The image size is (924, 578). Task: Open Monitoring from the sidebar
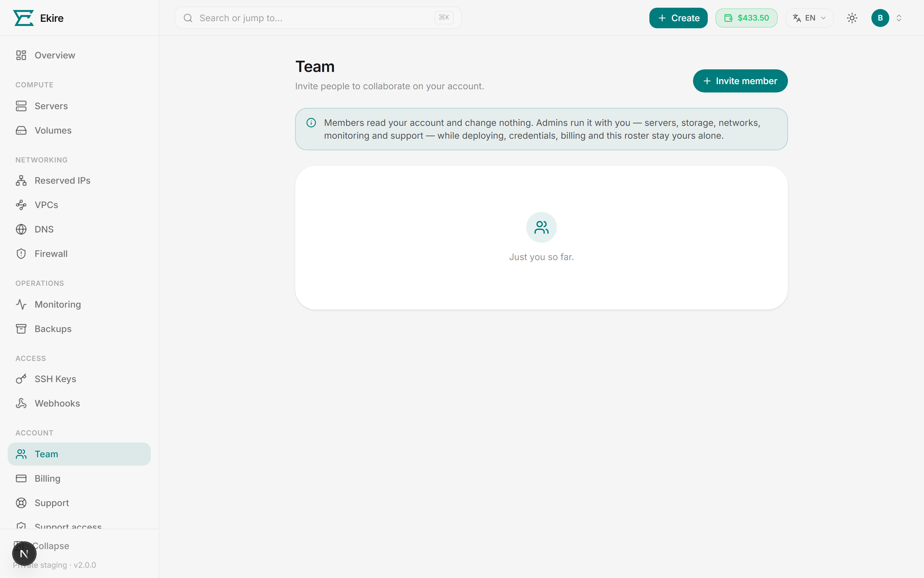pyautogui.click(x=79, y=304)
